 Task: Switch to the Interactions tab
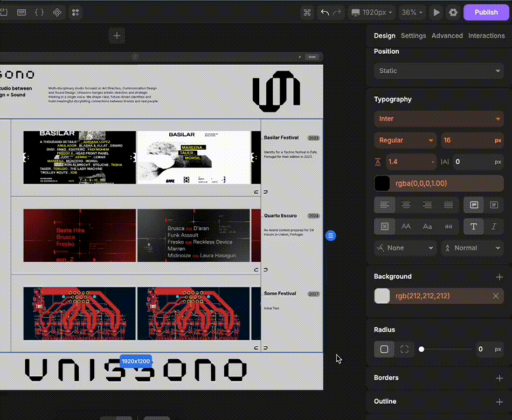(486, 36)
